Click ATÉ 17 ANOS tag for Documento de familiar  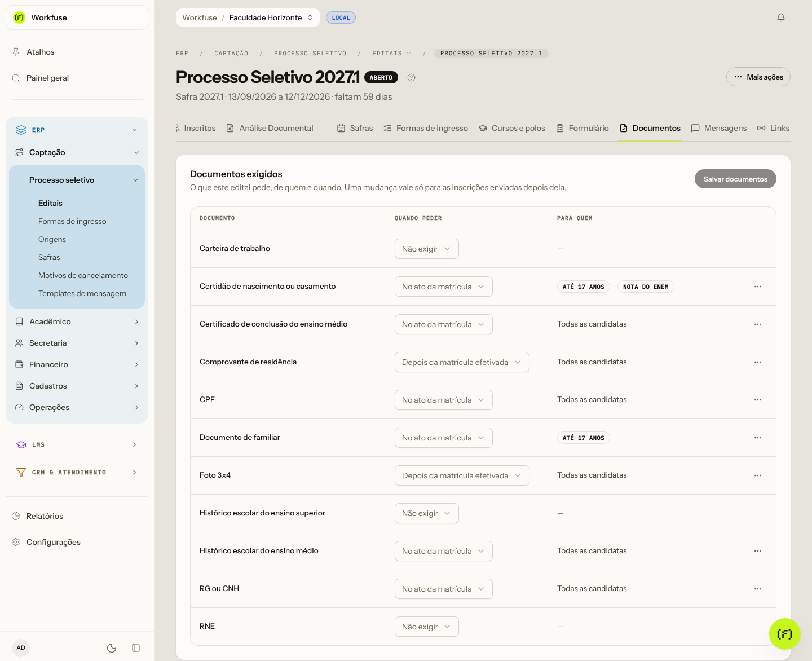(x=584, y=438)
